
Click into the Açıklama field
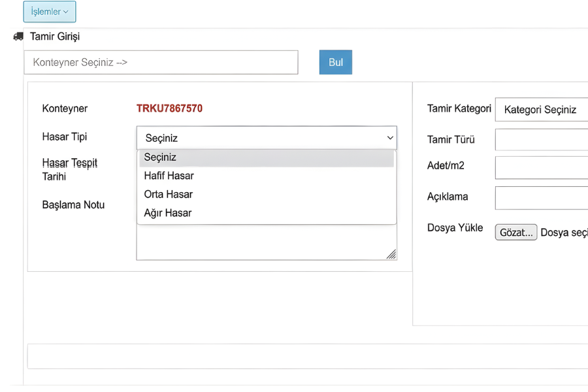(541, 198)
